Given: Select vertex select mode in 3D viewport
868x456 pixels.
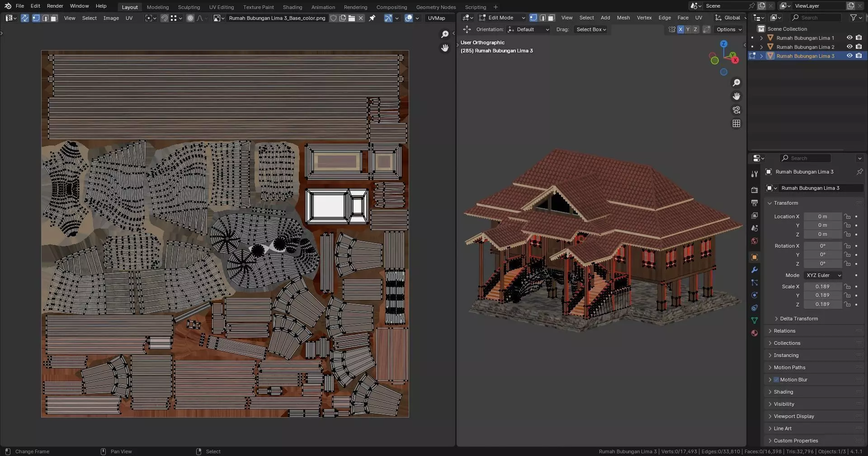Looking at the screenshot, I should click(533, 18).
